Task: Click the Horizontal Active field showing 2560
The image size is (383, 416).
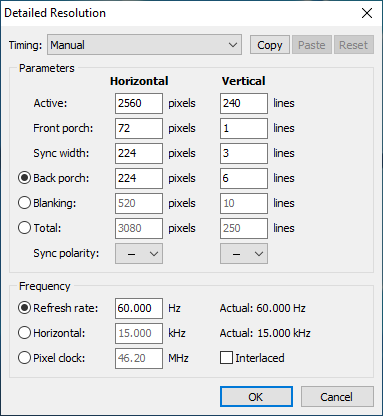Action: tap(139, 103)
